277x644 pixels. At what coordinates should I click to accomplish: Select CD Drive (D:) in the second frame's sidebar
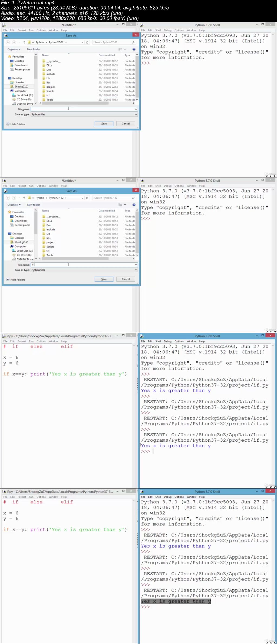point(24,255)
